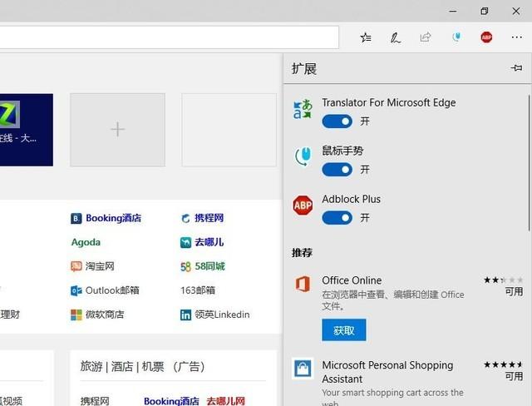
Task: Open the Add notes pen icon
Action: 395,37
